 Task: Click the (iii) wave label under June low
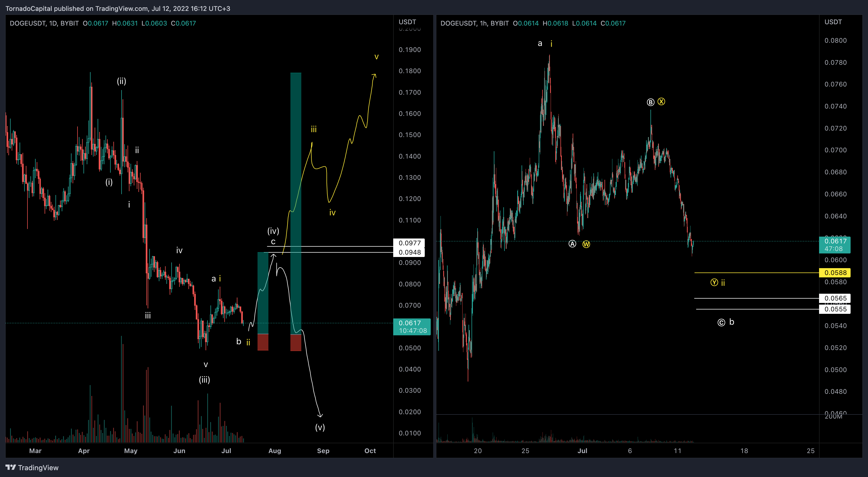[204, 380]
